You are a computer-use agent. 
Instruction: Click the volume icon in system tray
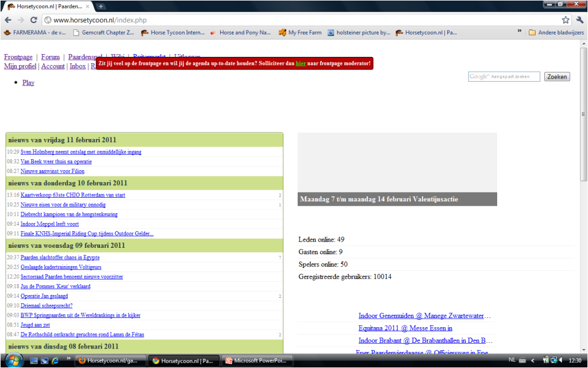[560, 361]
